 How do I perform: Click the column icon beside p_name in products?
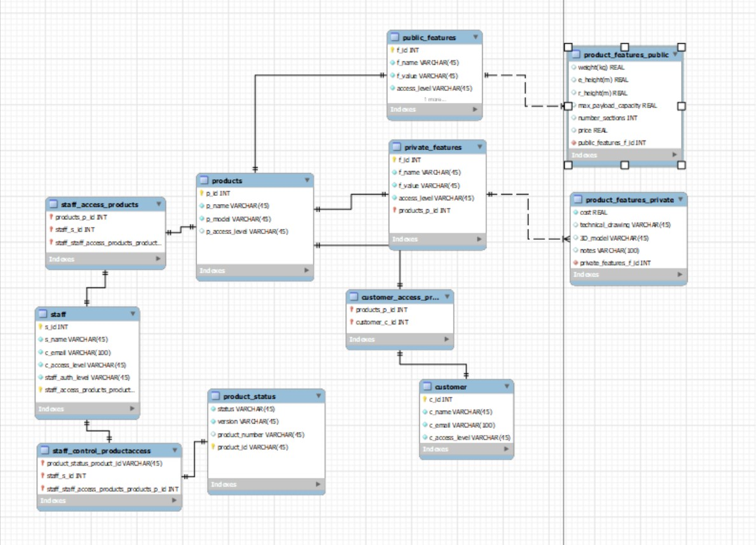pos(201,205)
